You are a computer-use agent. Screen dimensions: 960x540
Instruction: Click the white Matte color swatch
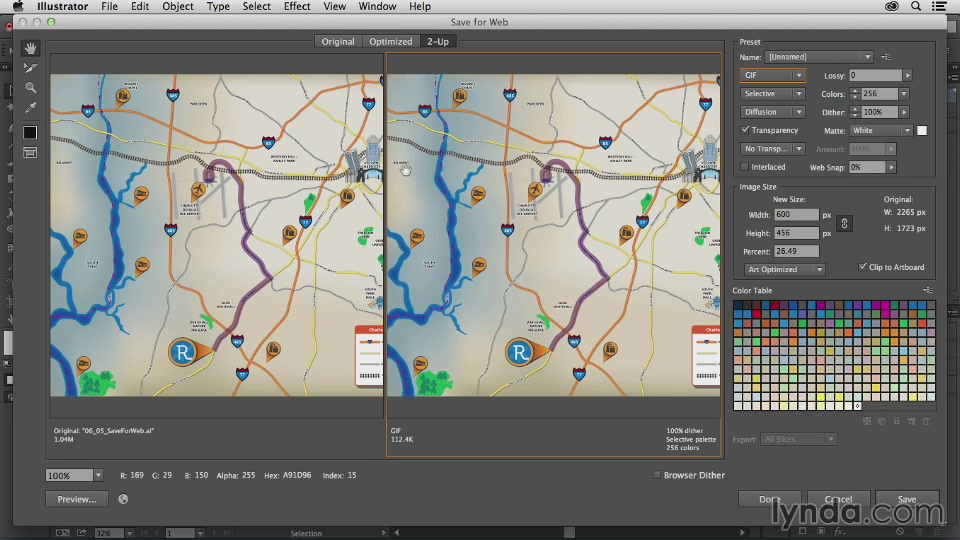[x=922, y=130]
